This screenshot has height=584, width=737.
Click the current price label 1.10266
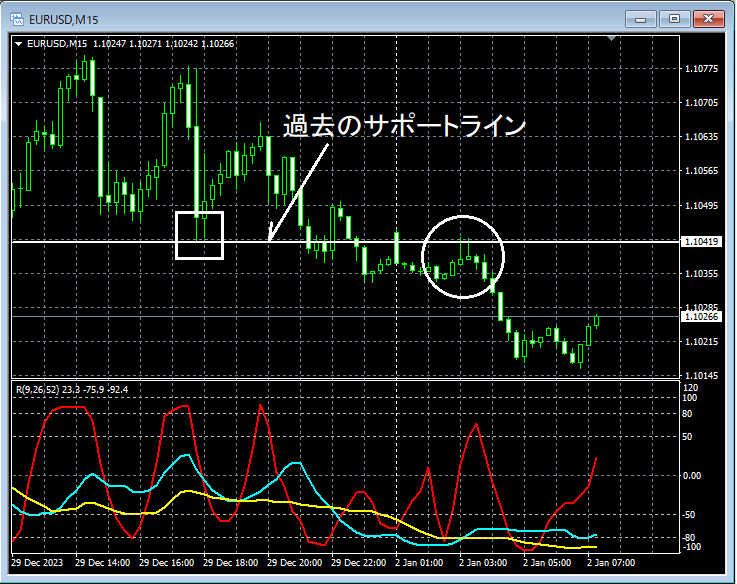(x=701, y=316)
